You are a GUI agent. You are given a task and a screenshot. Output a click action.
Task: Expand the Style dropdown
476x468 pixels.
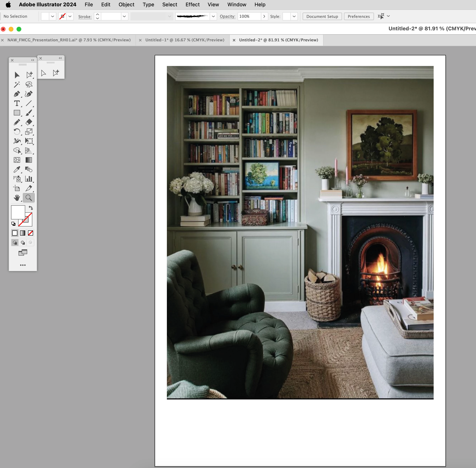pos(294,17)
